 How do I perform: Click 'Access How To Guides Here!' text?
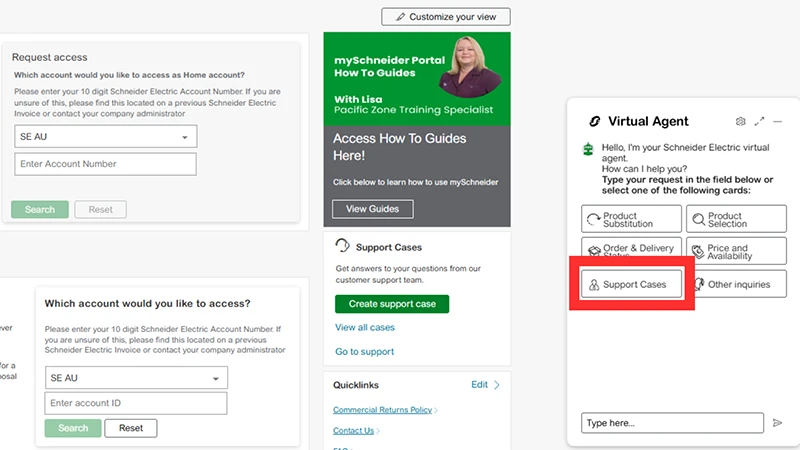click(x=399, y=147)
